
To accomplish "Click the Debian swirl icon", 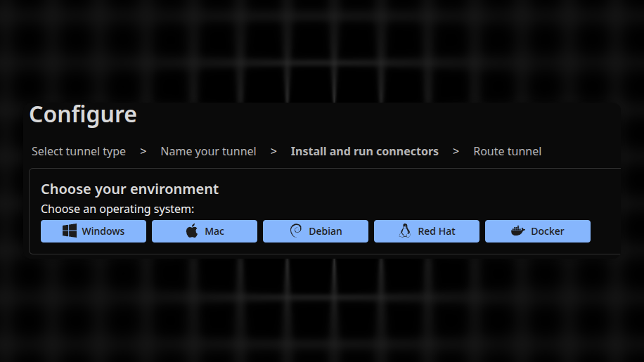I will (x=296, y=231).
